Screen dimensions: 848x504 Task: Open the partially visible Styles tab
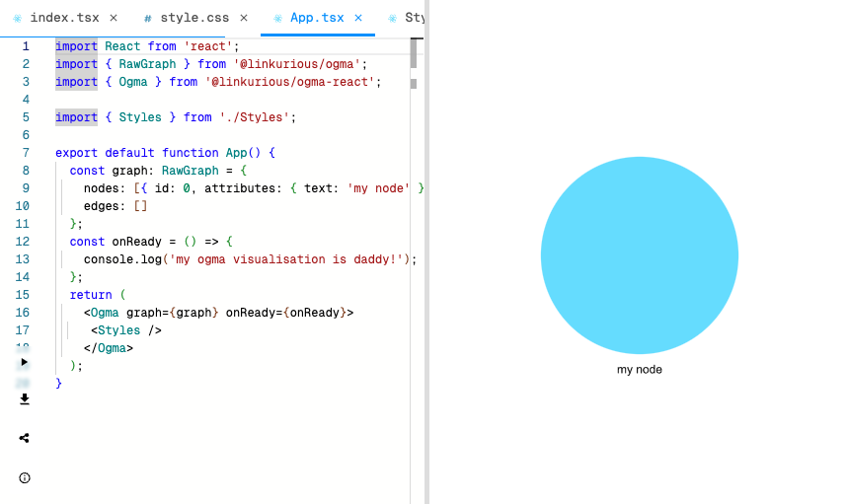pos(407,18)
